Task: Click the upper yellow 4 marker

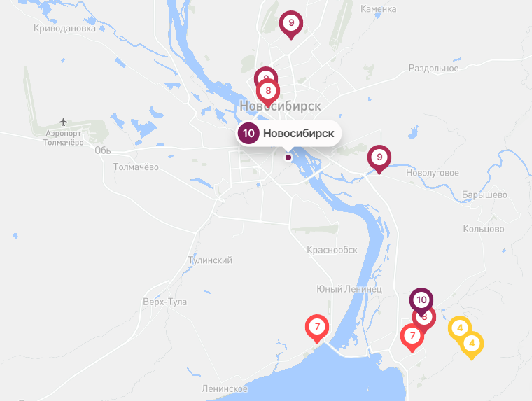Action: pyautogui.click(x=460, y=328)
